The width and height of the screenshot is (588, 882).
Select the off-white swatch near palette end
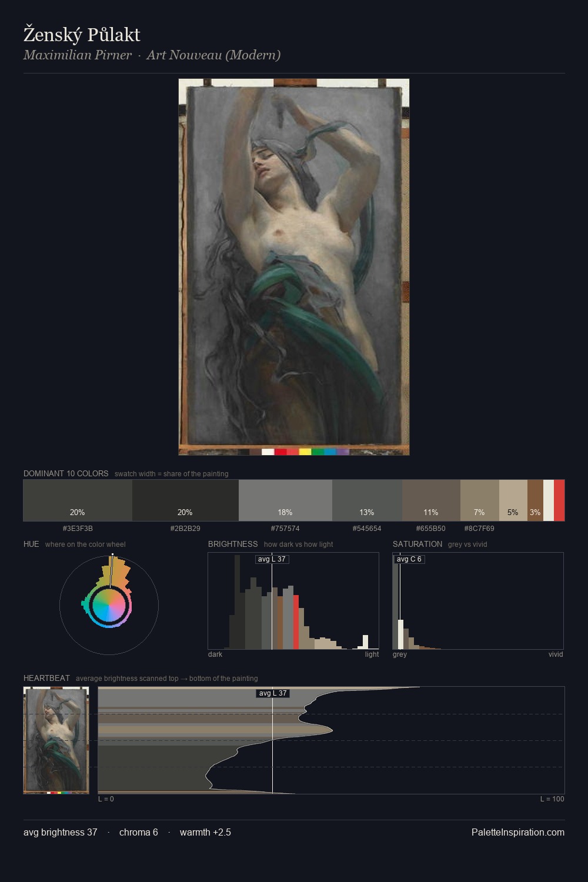549,500
